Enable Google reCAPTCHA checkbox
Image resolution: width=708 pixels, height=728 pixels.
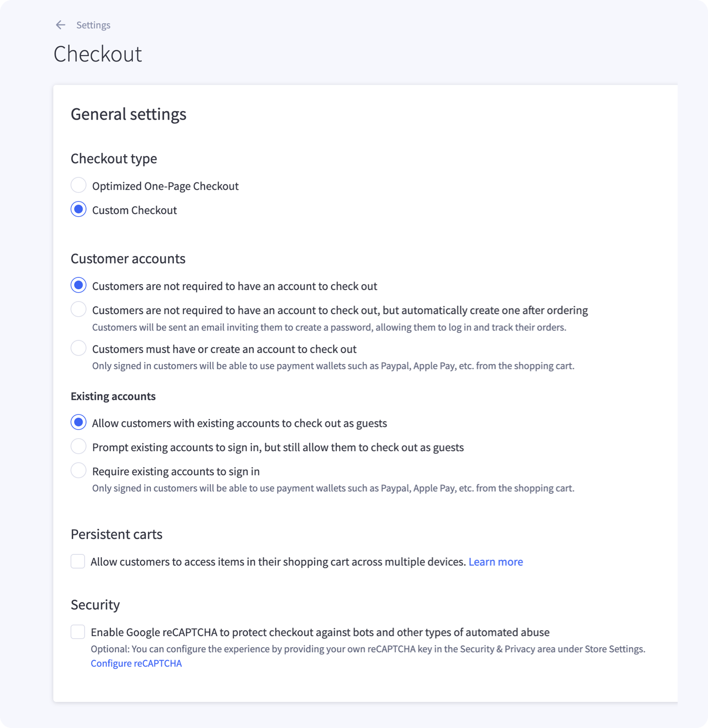(78, 632)
